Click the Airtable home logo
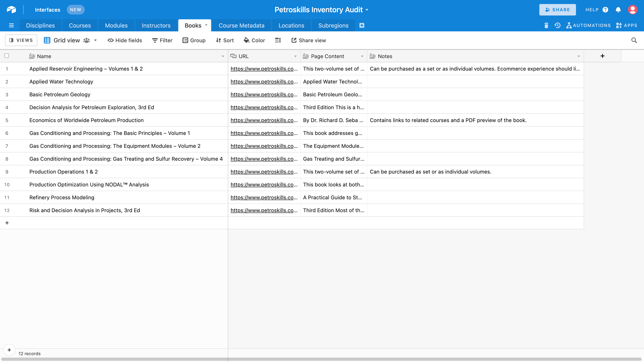The width and height of the screenshot is (644, 362). 11,10
